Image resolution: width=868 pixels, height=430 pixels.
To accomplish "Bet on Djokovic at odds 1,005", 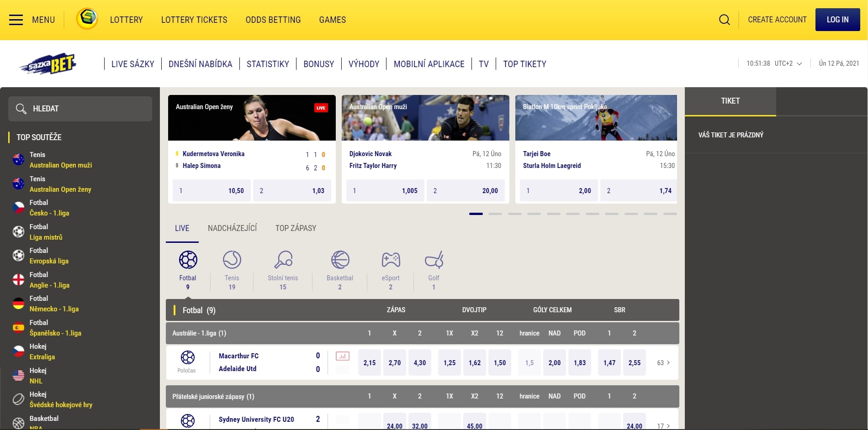I will (x=385, y=190).
